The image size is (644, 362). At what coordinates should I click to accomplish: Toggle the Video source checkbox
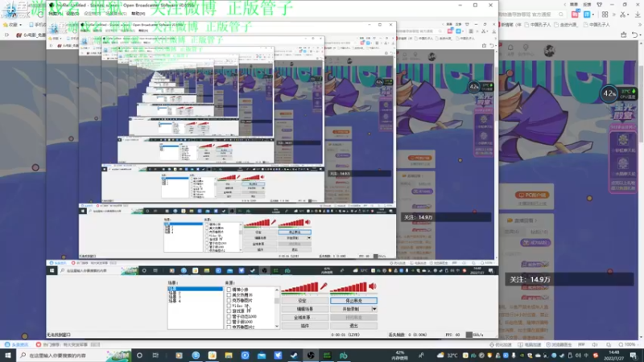[229, 306]
